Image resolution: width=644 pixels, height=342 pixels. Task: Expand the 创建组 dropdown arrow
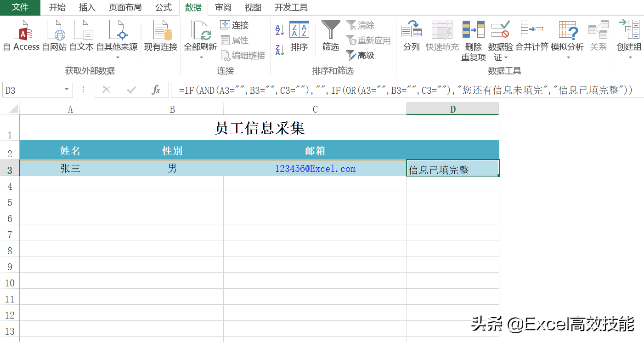pyautogui.click(x=630, y=57)
